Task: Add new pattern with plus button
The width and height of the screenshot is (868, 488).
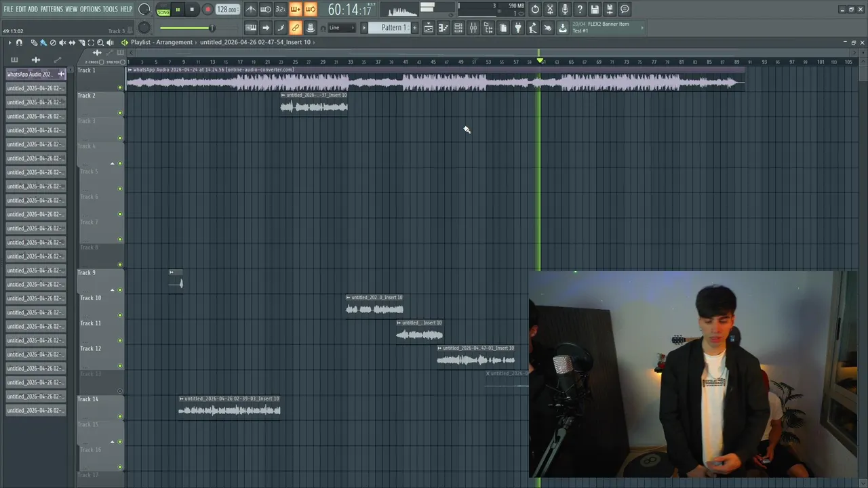Action: [x=414, y=28]
